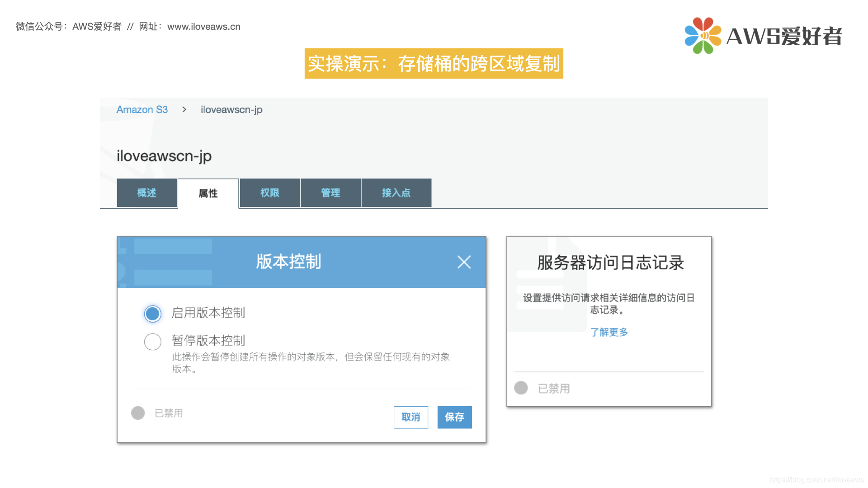Screen dimensions: 868x488
Task: Select the 启用版本控制 radio button
Action: tap(152, 313)
